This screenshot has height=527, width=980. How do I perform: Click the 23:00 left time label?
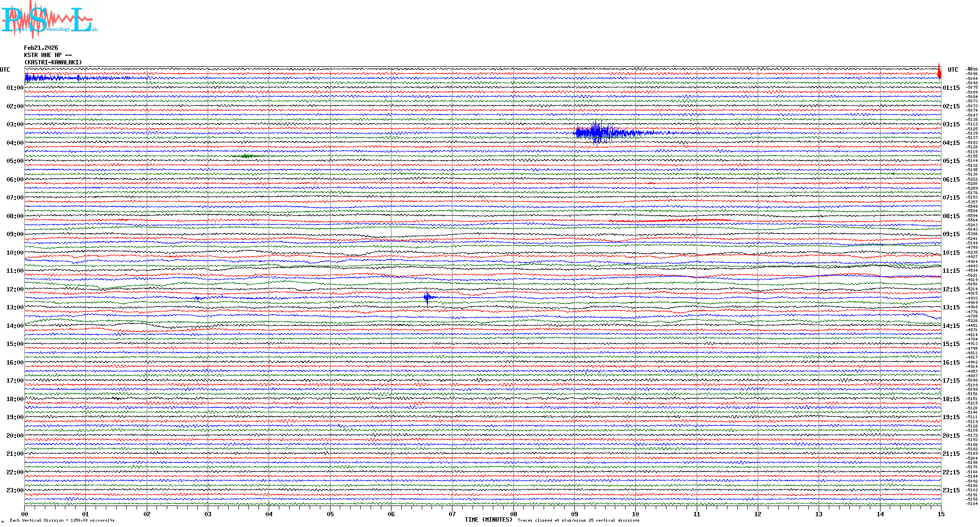coord(15,490)
